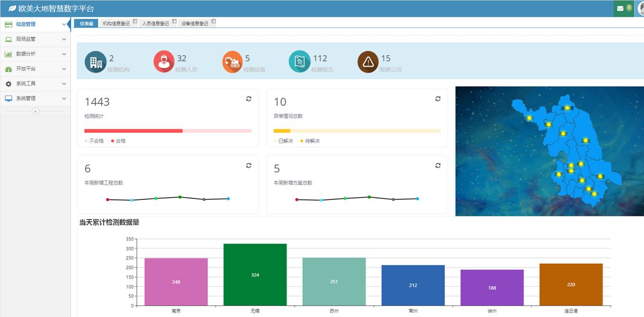This screenshot has height=317, width=644.
Task: Expand the 现场监管 sidebar menu
Action: click(x=35, y=39)
